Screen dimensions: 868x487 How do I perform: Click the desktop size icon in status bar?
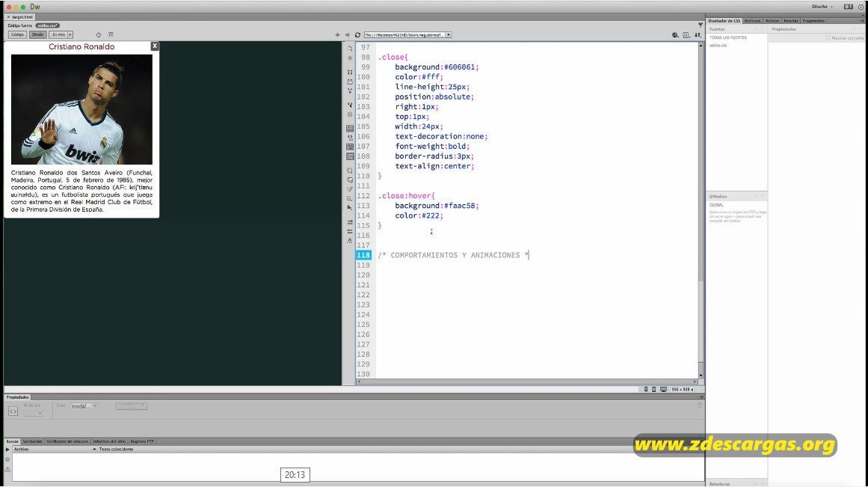(x=663, y=390)
